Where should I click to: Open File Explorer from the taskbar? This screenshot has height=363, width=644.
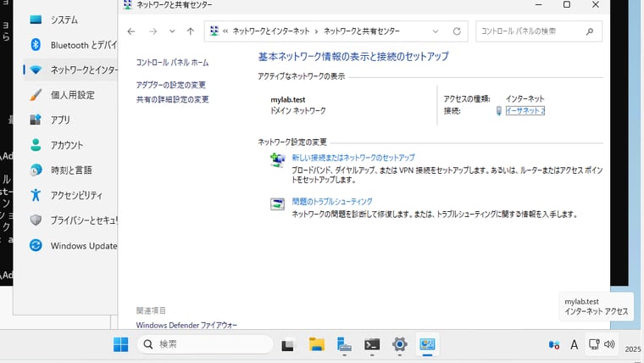pos(317,344)
